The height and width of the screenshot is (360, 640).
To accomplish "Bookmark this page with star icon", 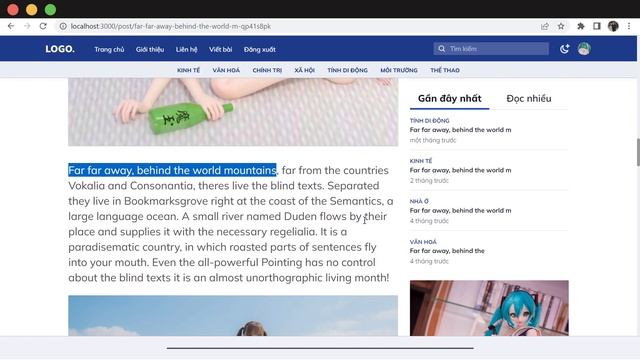I will pos(561,26).
